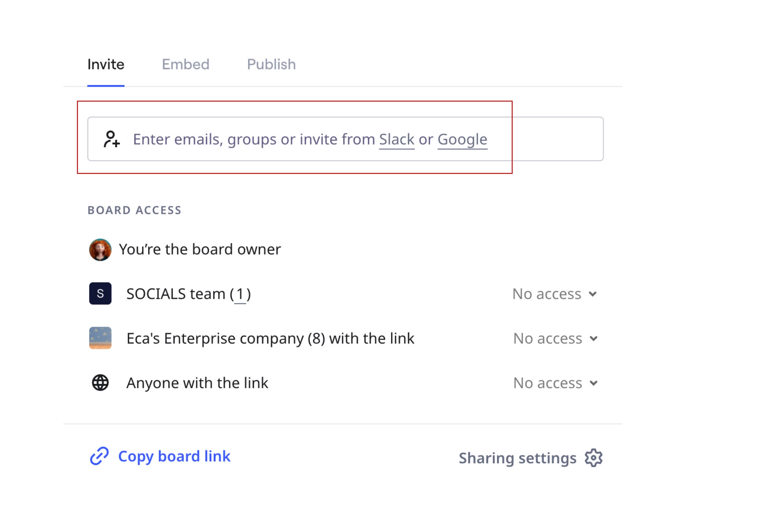Click the globe icon for public link
This screenshot has width=765, height=532.
point(100,383)
